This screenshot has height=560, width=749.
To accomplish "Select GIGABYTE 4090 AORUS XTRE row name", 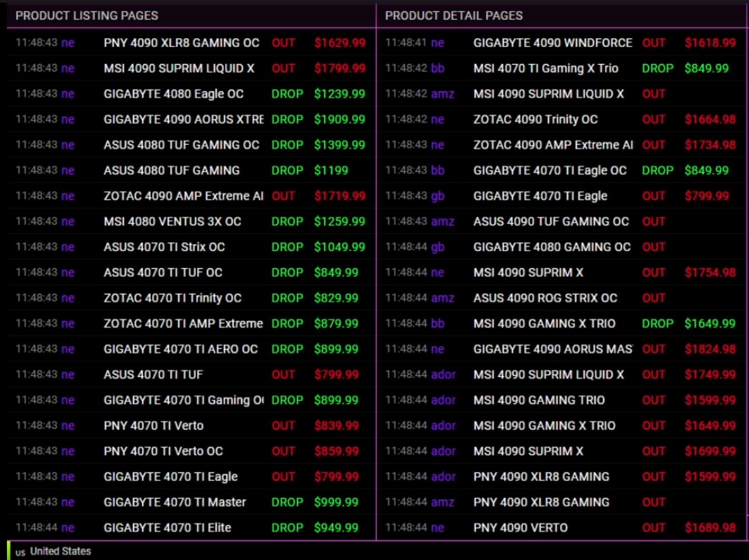I will point(183,119).
